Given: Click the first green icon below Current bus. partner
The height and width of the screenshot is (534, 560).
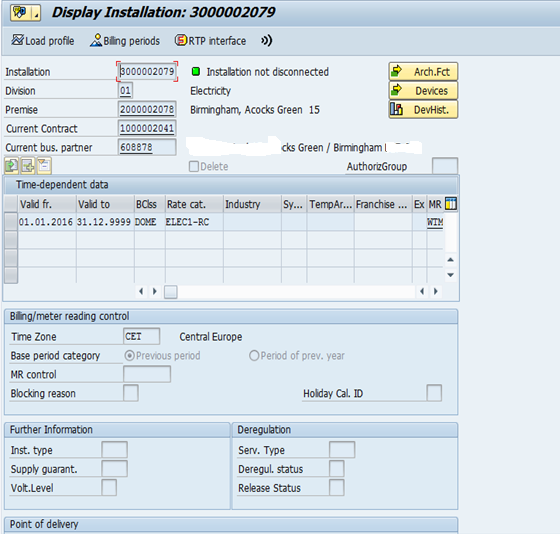Looking at the screenshot, I should [12, 166].
